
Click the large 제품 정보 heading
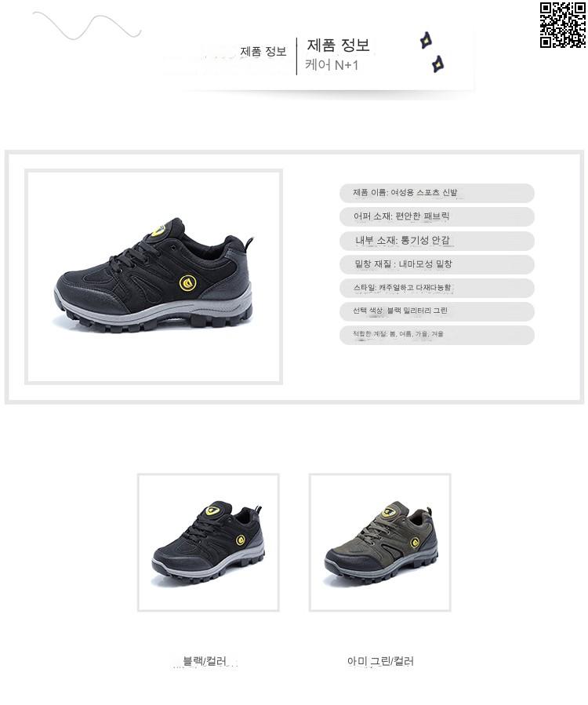339,45
